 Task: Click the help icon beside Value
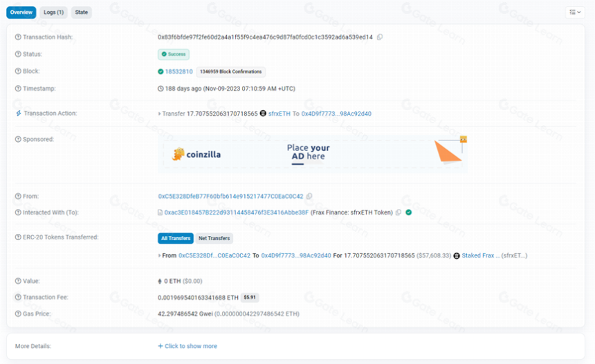pos(18,281)
